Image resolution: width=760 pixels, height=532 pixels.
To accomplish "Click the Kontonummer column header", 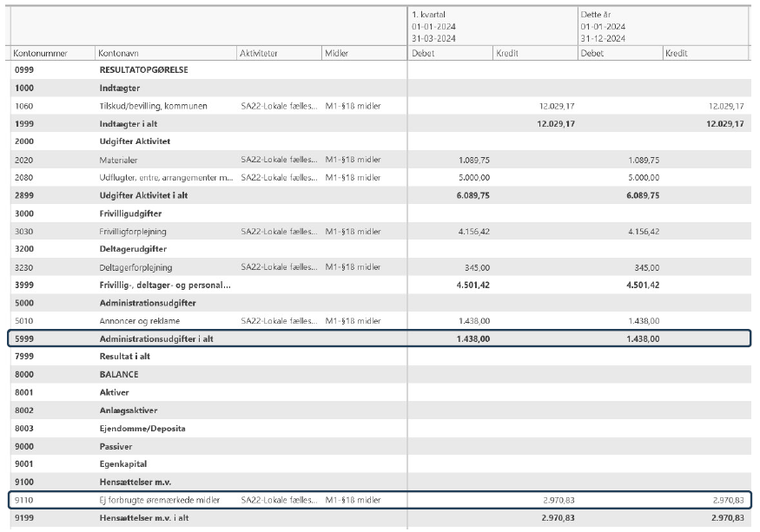I will click(x=52, y=53).
